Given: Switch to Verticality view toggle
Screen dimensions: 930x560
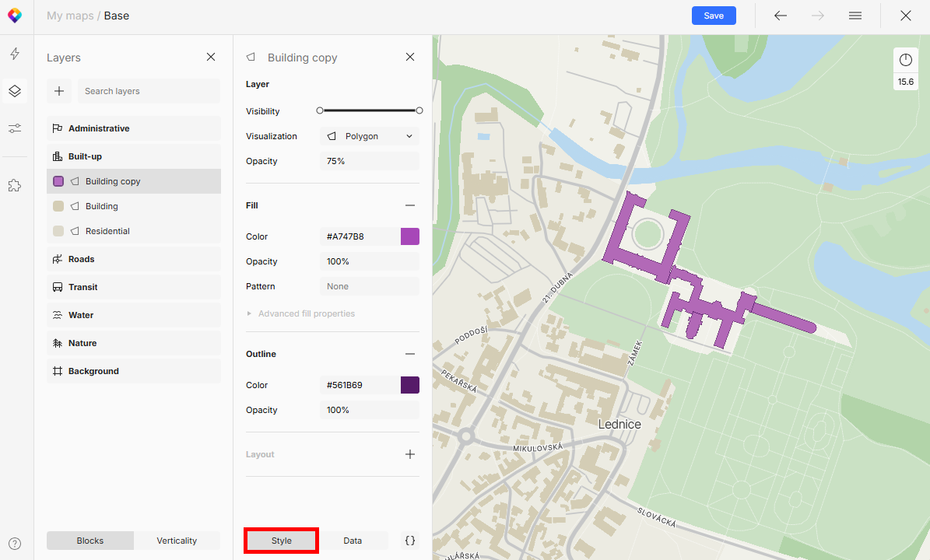Looking at the screenshot, I should pyautogui.click(x=177, y=541).
